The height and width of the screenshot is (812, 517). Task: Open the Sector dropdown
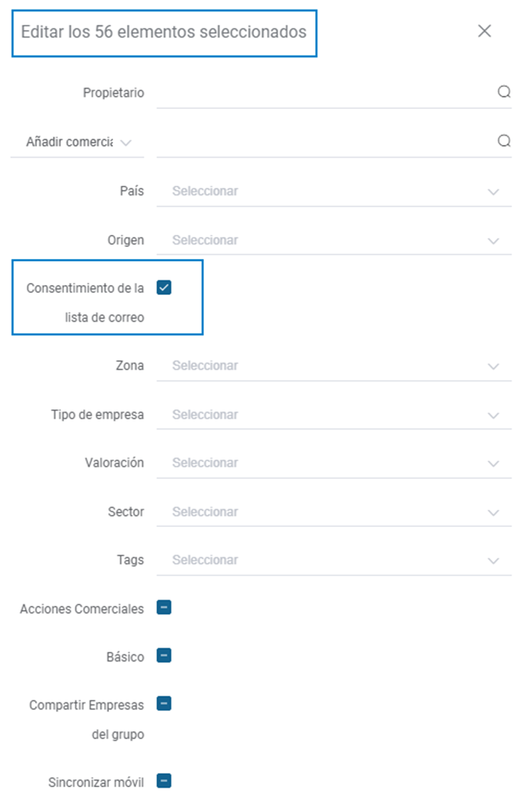[334, 512]
